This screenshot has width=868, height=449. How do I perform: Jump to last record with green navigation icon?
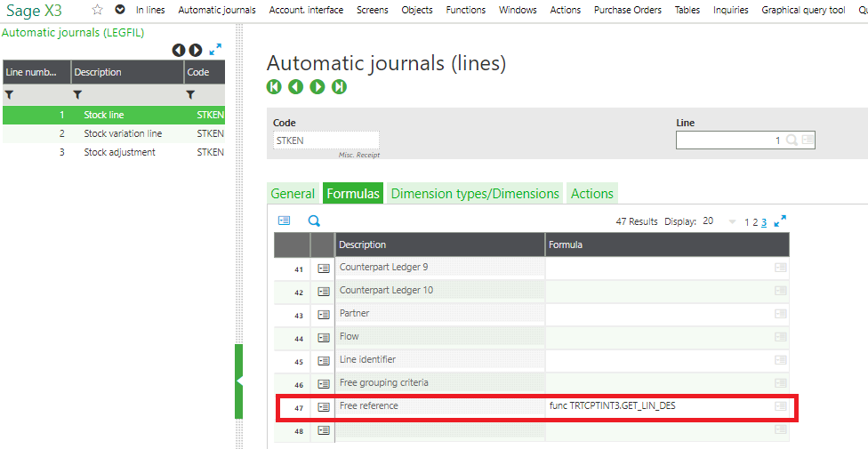click(339, 87)
